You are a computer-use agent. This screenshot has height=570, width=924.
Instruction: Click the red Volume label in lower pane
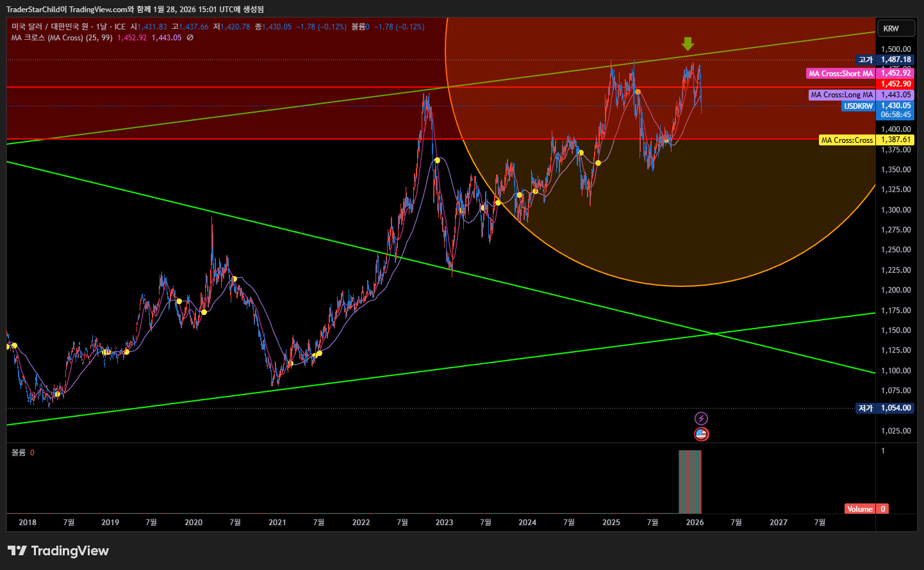click(859, 509)
